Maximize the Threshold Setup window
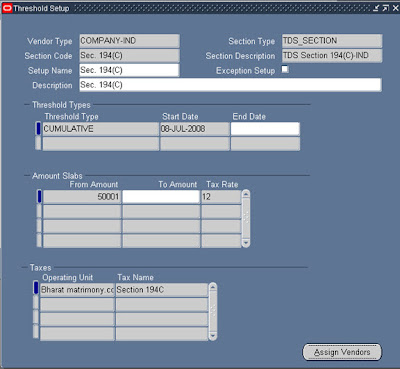 pos(386,8)
